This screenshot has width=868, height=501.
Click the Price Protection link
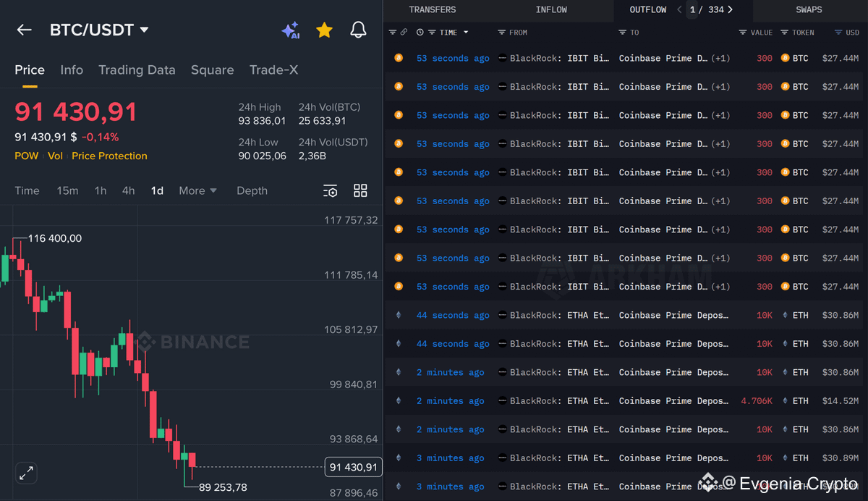109,156
